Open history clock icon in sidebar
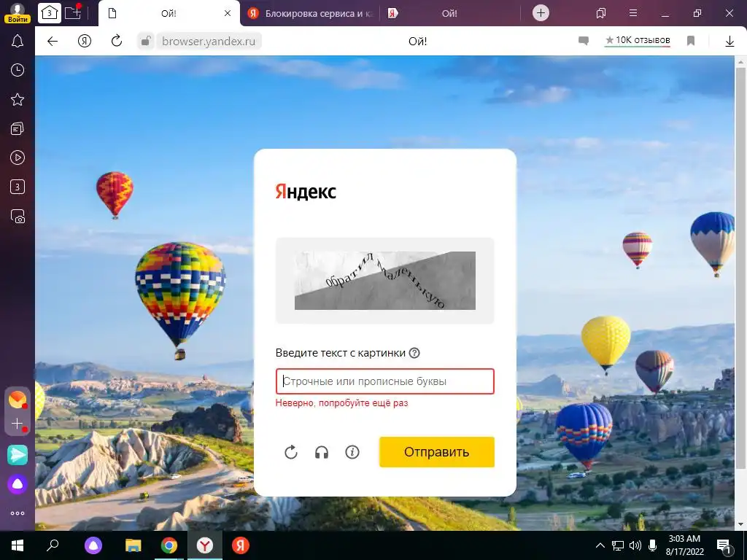747x560 pixels. pos(18,71)
